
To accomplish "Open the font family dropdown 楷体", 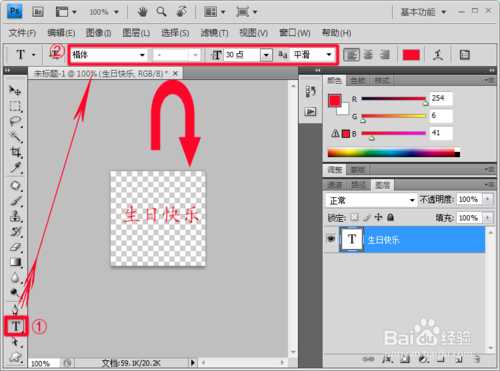I will pos(109,55).
